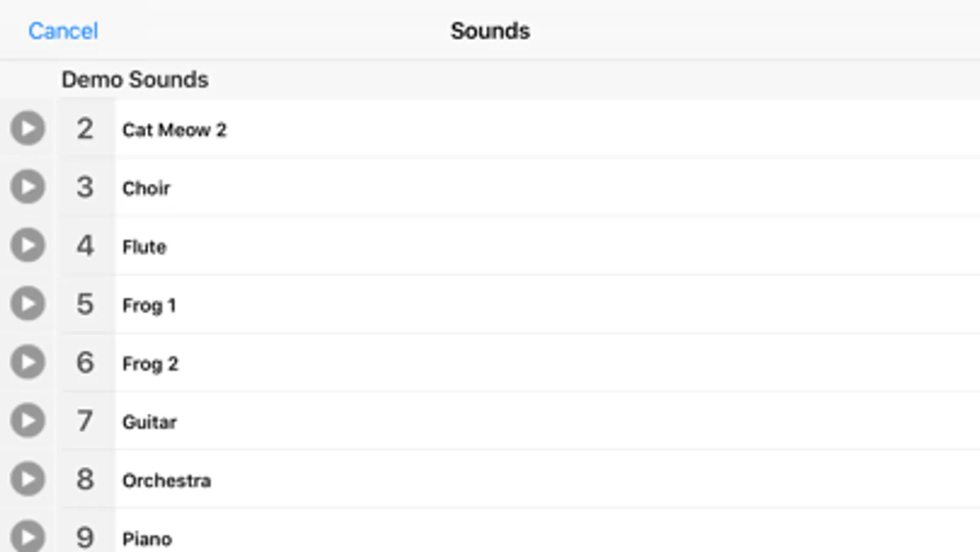Click the Demo Sounds section header
The width and height of the screenshot is (980, 552).
click(x=135, y=80)
